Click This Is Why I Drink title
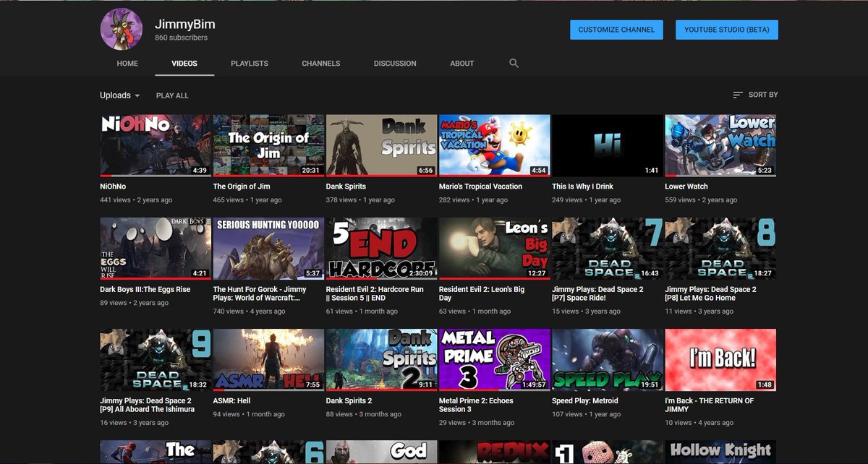This screenshot has width=868, height=464. (x=582, y=186)
